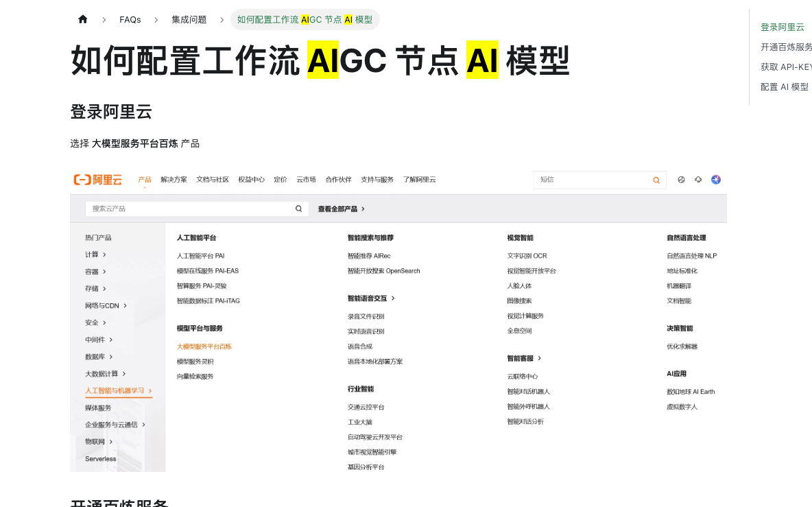Open 大模型服务平台百炼 product
The height and width of the screenshot is (507, 812).
pos(204,346)
